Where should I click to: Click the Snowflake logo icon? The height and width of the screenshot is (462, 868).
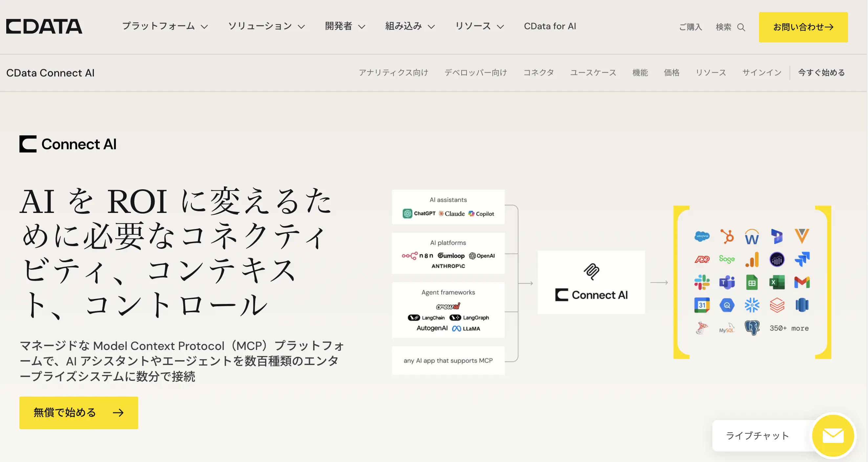tap(752, 305)
